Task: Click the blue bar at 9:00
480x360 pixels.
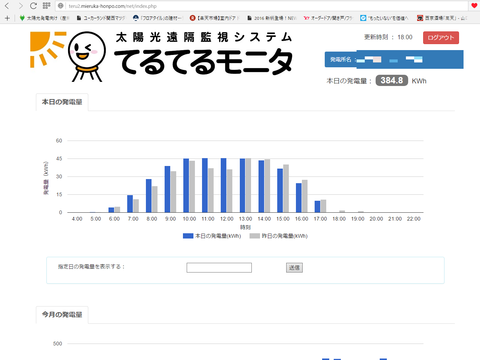Action: point(167,189)
